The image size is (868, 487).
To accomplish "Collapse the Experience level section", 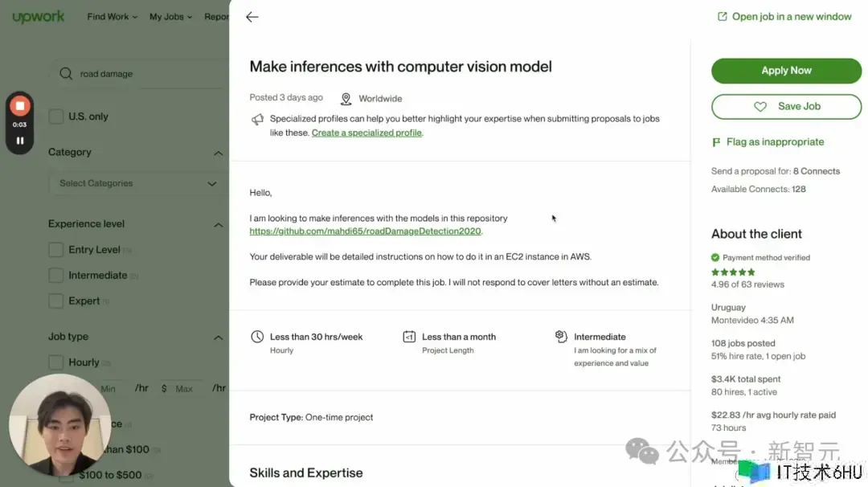I will click(219, 225).
